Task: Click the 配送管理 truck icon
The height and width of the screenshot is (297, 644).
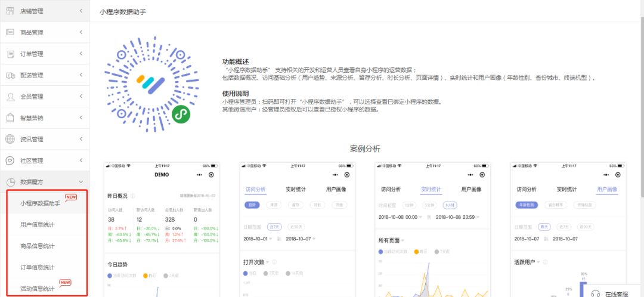Action: [x=10, y=75]
